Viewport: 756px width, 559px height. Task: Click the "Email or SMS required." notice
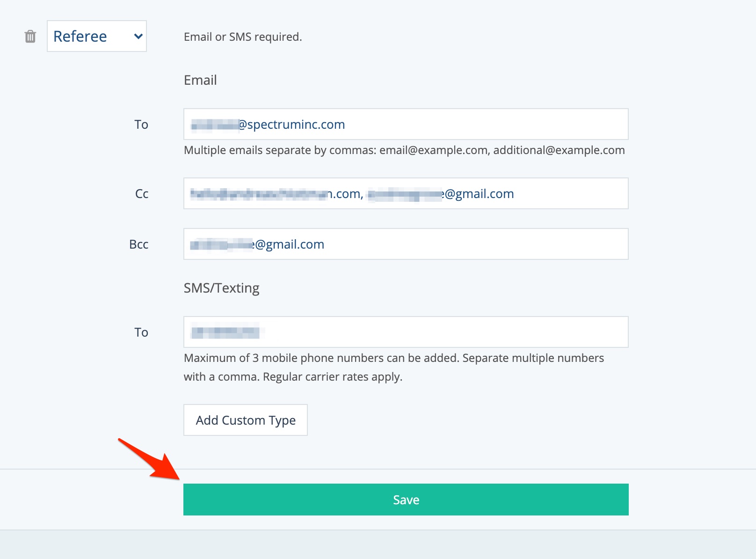[x=243, y=37]
